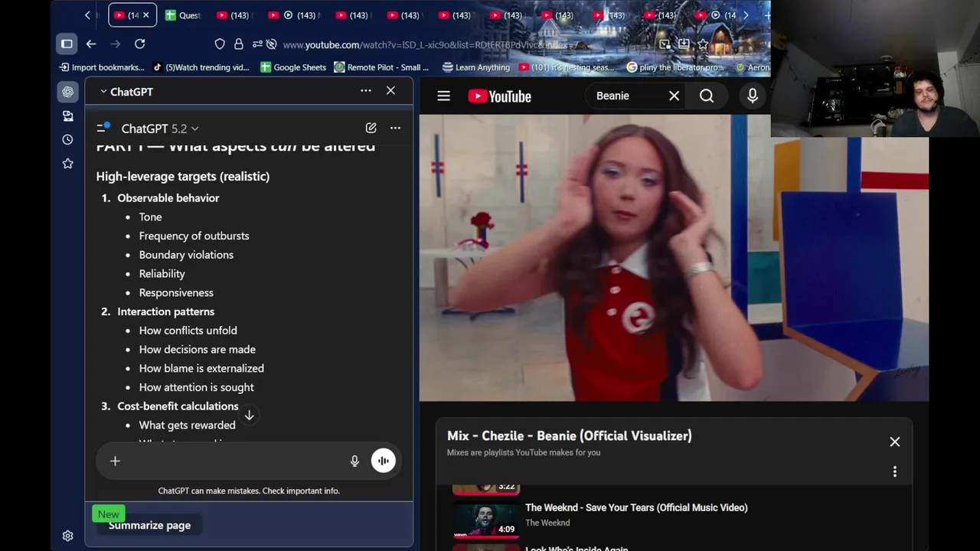This screenshot has height=551, width=980.
Task: Open the Google Sheets bookmark
Action: (293, 67)
